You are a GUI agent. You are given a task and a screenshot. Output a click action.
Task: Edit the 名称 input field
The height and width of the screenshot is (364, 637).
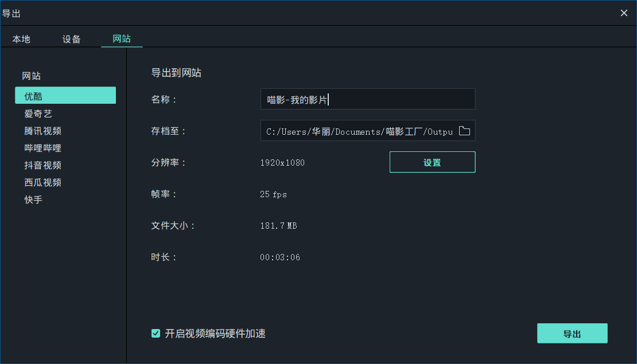coord(367,99)
